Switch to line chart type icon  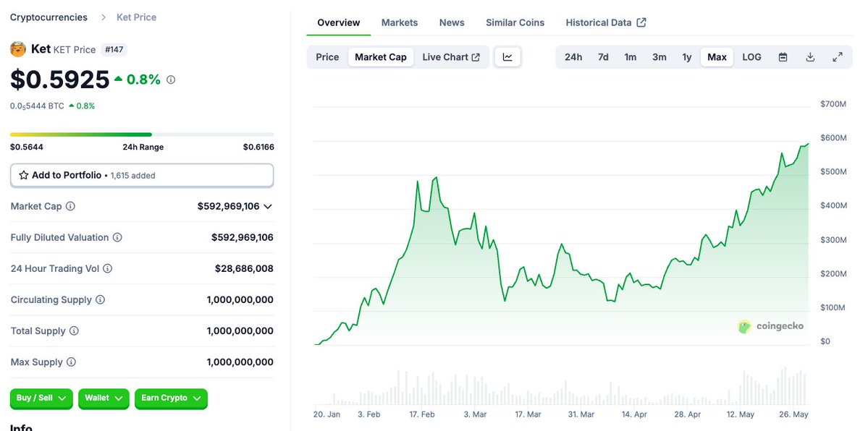[x=507, y=57]
